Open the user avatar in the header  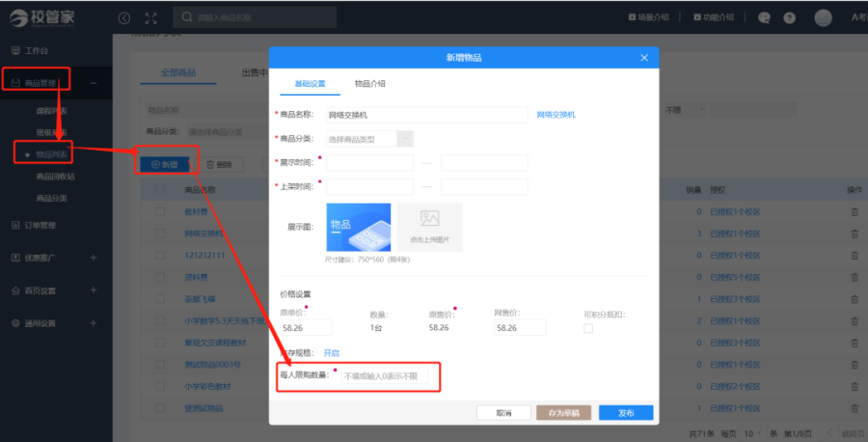point(823,17)
